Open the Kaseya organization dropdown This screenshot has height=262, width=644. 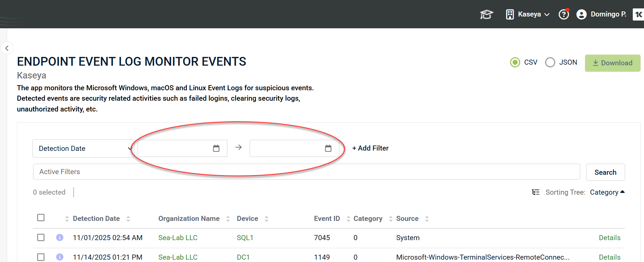(528, 14)
